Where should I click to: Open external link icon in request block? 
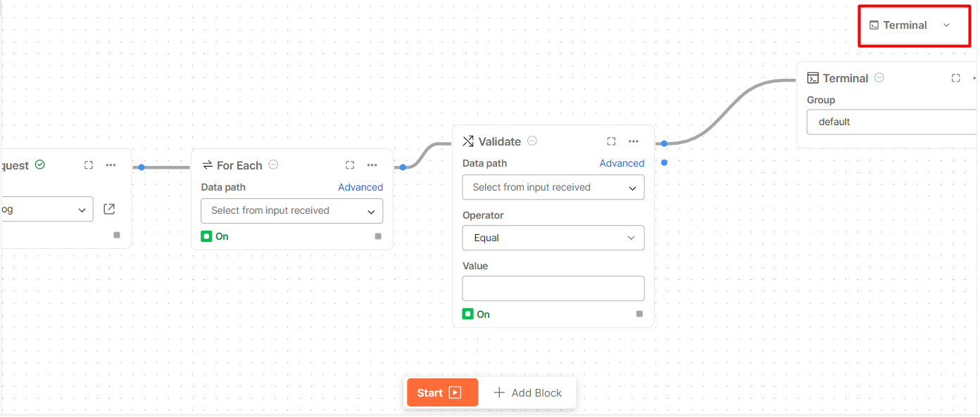109,209
